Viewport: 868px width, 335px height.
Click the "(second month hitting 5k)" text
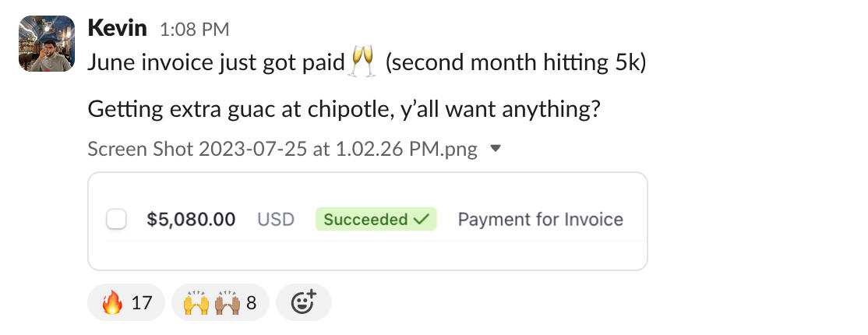pos(515,63)
